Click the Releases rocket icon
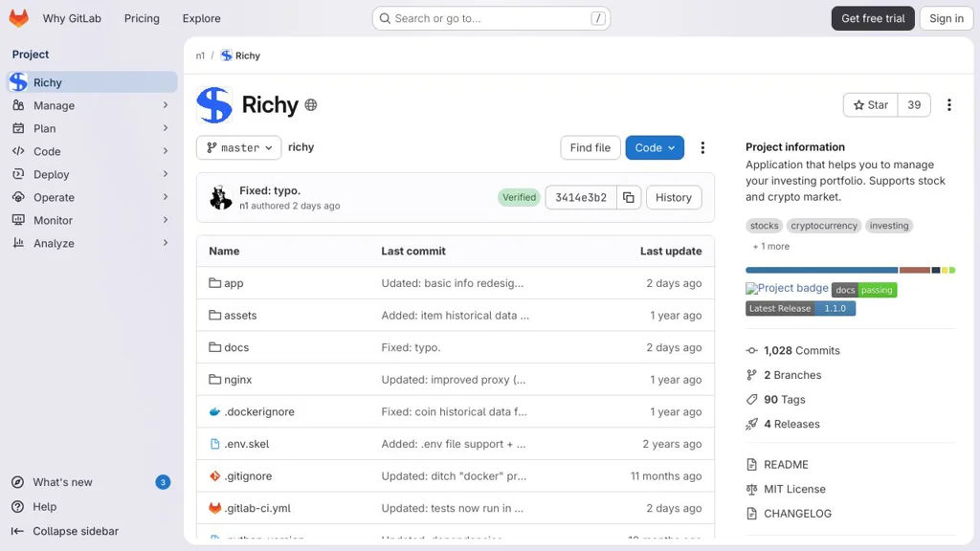The image size is (980, 551). (752, 424)
